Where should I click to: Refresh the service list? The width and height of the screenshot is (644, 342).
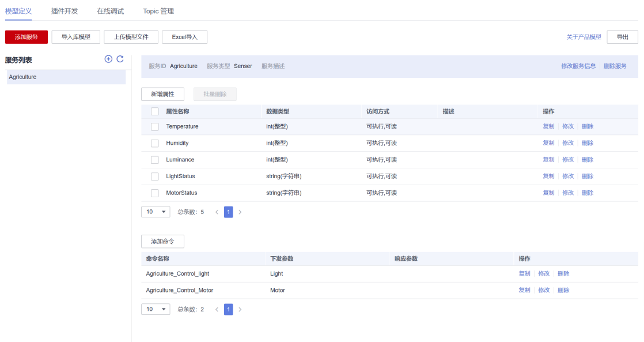[120, 59]
